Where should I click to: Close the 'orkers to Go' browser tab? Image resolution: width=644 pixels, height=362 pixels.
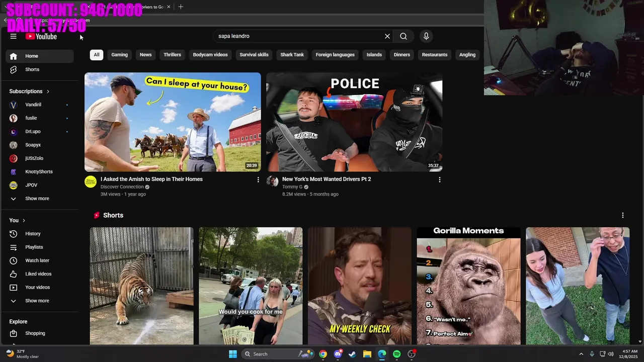click(169, 7)
